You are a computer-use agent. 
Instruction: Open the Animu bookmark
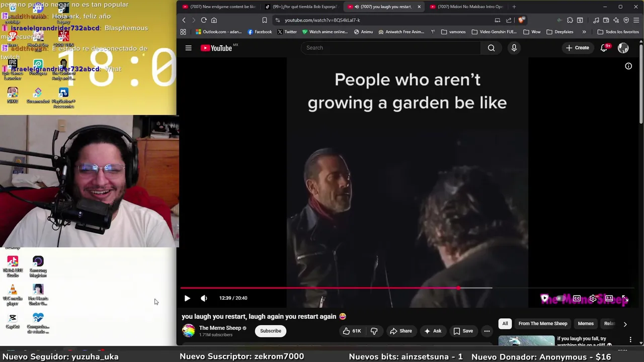pyautogui.click(x=363, y=32)
